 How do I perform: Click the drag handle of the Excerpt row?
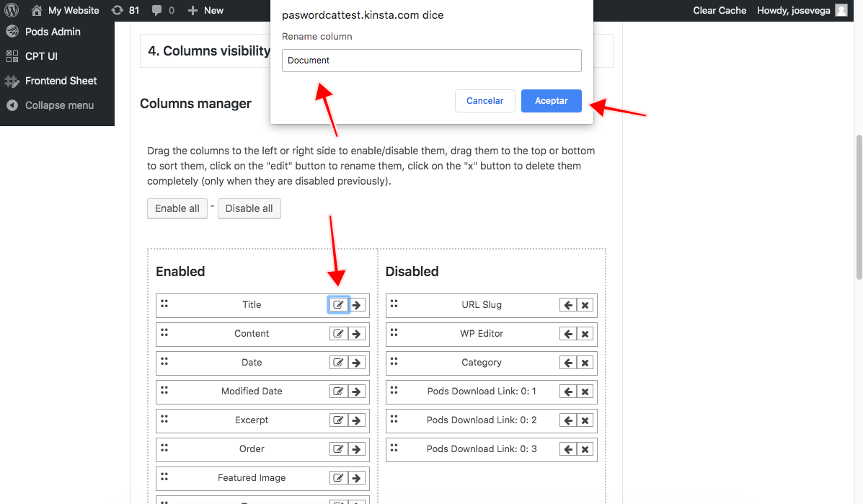pos(164,420)
